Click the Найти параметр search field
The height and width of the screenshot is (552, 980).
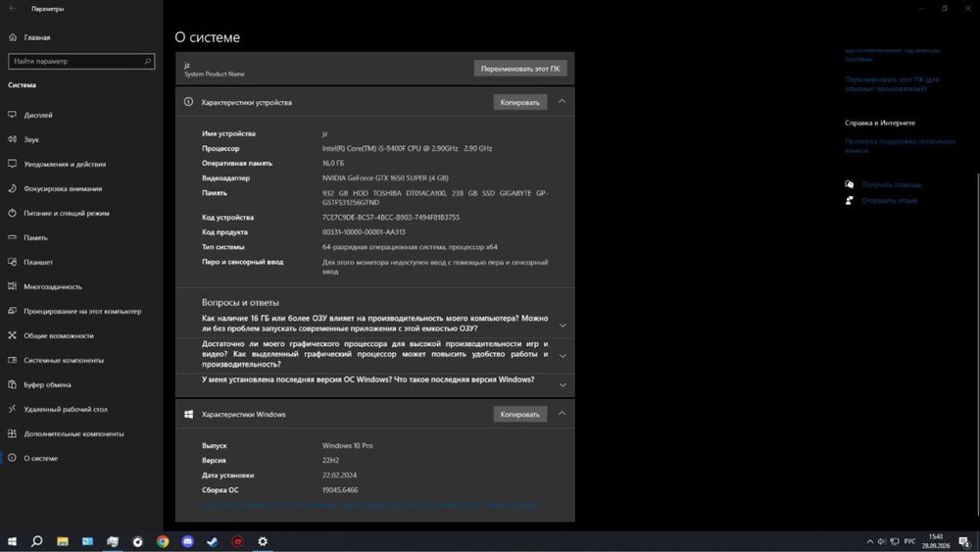pyautogui.click(x=81, y=61)
